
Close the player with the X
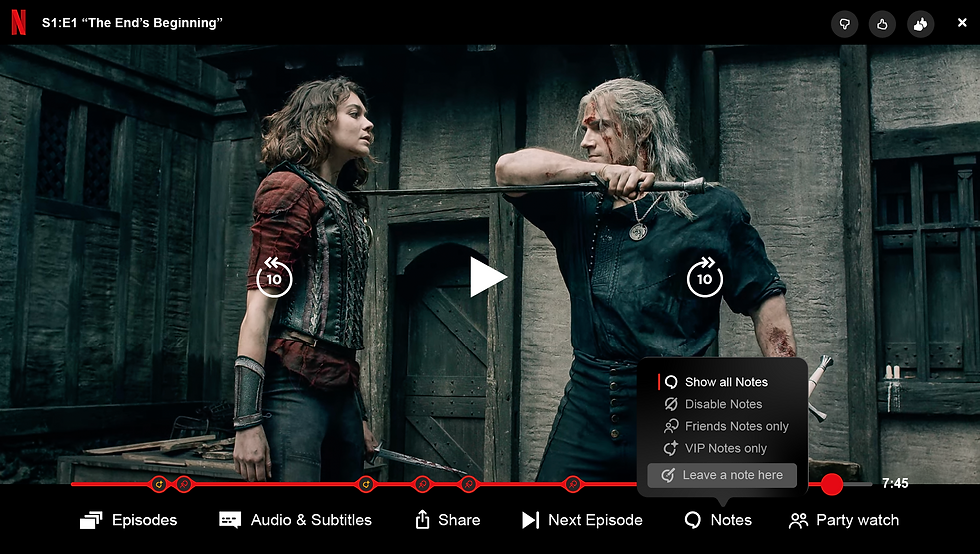click(x=962, y=23)
